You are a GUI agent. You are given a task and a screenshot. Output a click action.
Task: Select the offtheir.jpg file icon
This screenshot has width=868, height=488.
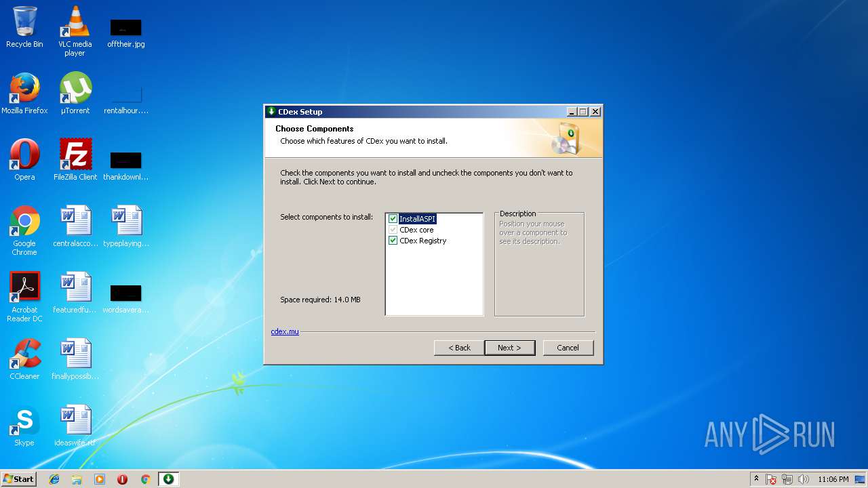pos(126,33)
